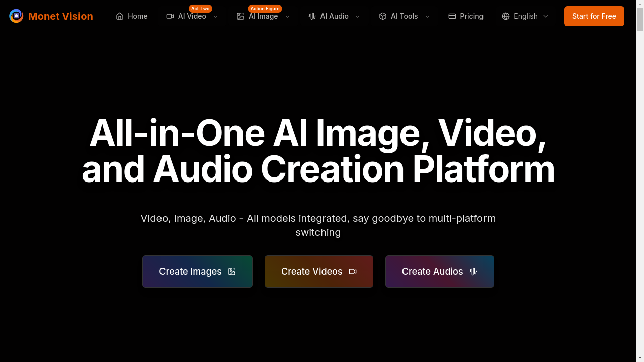Click the Pricing card icon
644x362 pixels.
[x=452, y=16]
